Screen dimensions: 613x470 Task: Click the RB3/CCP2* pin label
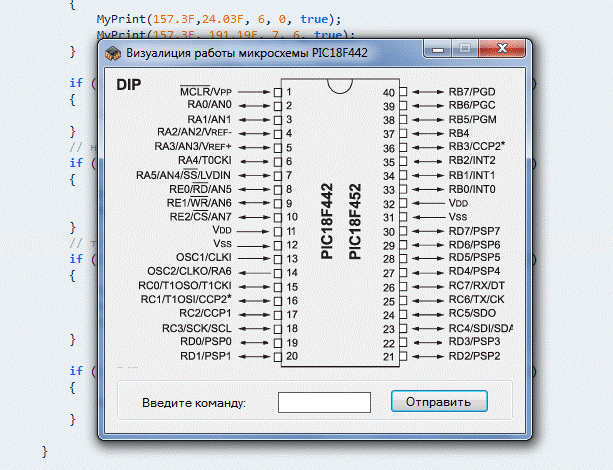[477, 146]
